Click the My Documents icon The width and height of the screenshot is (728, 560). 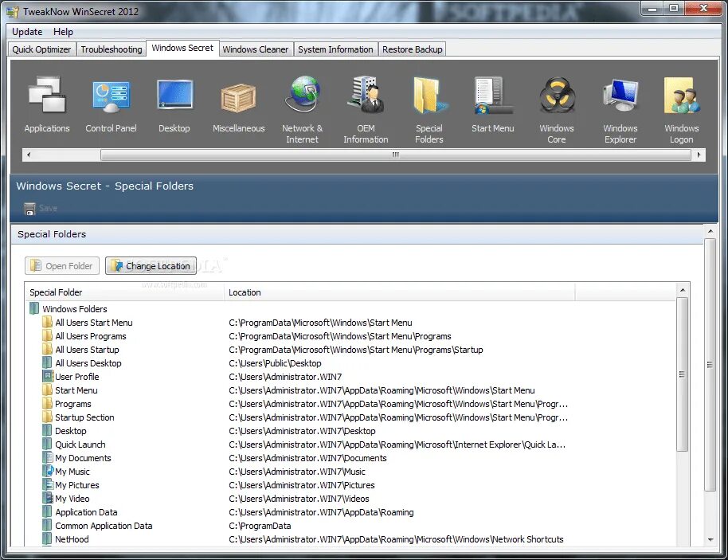point(48,457)
